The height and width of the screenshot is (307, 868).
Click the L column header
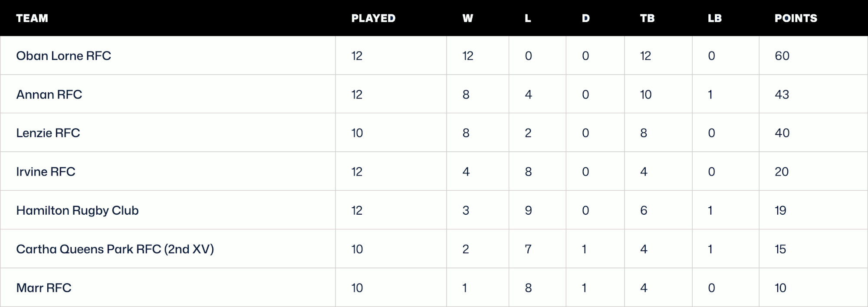tap(528, 18)
